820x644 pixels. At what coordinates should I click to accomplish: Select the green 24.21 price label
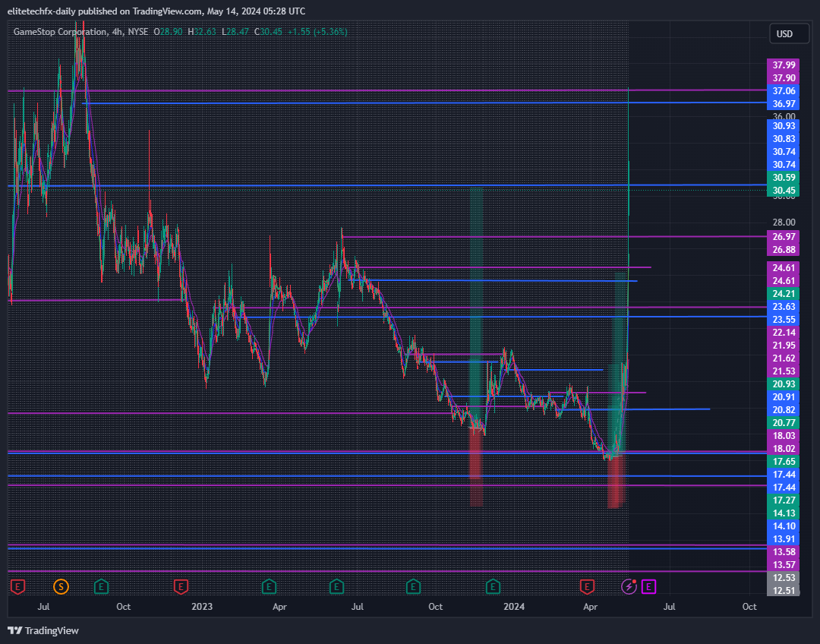pyautogui.click(x=784, y=293)
